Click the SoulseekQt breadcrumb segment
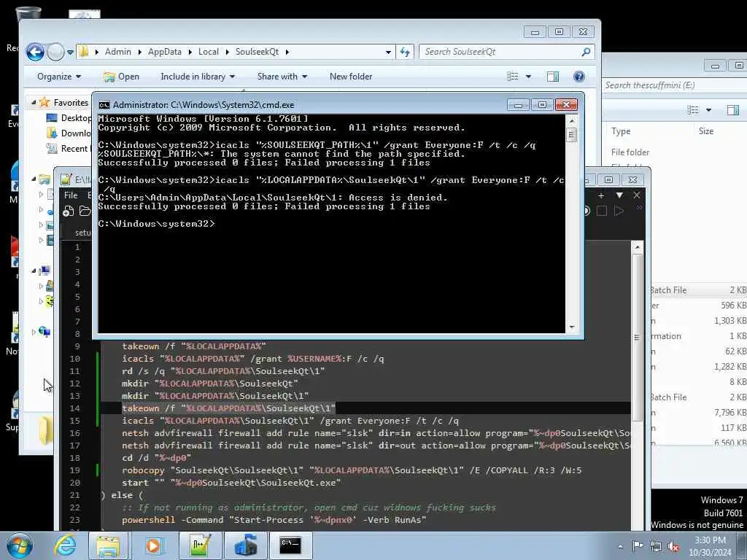 click(x=257, y=52)
